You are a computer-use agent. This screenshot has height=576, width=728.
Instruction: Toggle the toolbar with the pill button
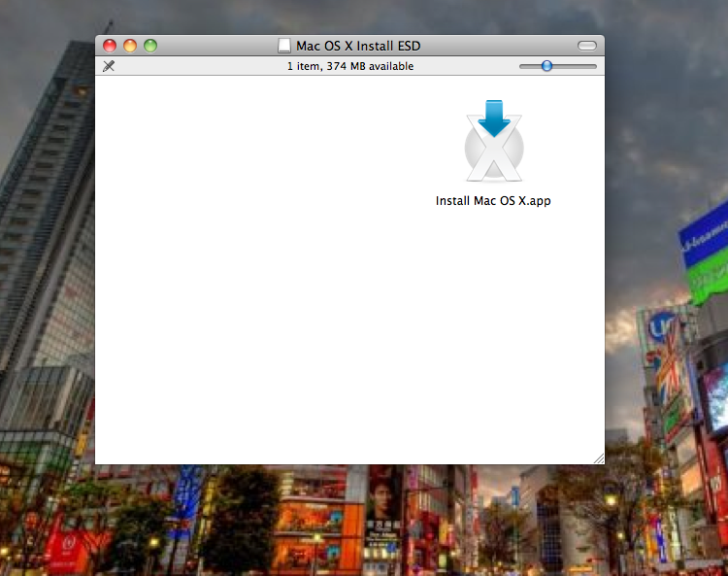(x=587, y=46)
